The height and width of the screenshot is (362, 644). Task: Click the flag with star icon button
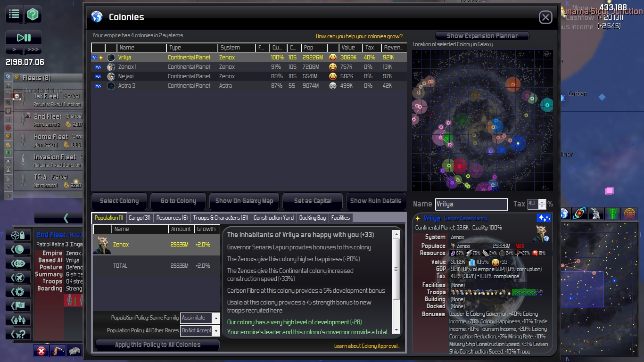[18, 306]
